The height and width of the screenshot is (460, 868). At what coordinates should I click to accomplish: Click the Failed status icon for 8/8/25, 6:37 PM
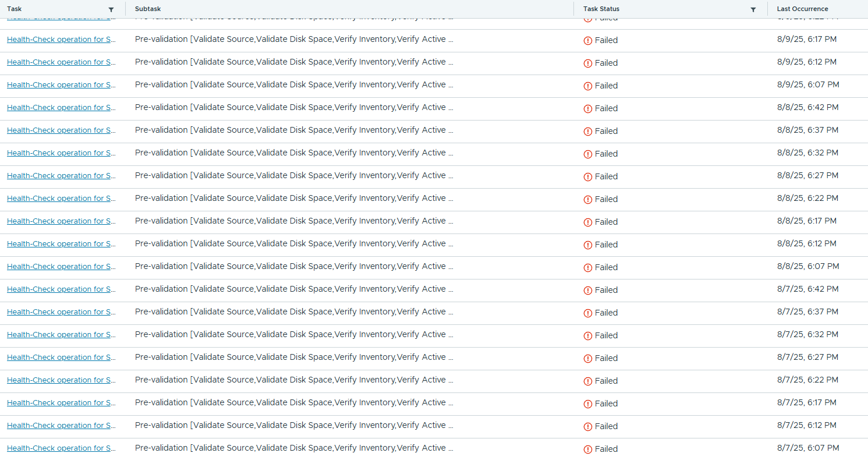(588, 132)
